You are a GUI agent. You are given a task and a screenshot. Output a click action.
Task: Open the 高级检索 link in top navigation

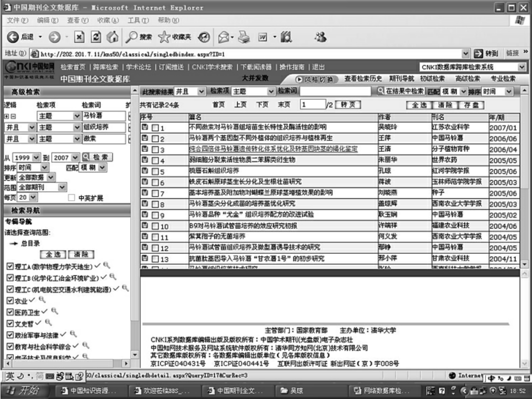point(468,78)
